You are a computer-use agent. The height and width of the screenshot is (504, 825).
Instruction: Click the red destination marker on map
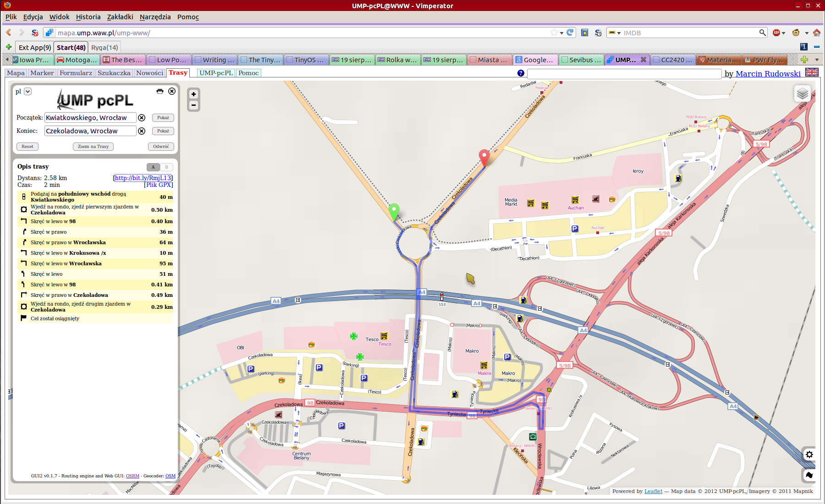[x=484, y=157]
